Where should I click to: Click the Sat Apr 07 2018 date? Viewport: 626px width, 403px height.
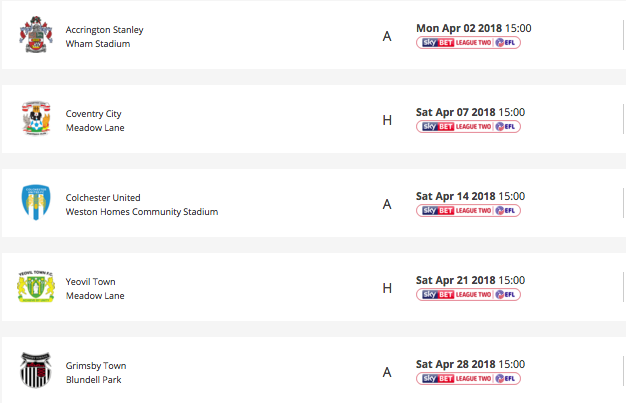tap(455, 112)
